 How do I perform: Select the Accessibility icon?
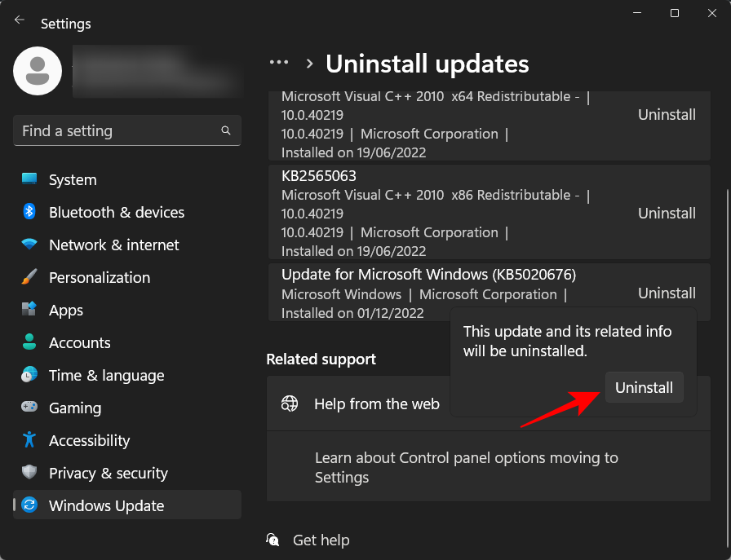point(30,440)
